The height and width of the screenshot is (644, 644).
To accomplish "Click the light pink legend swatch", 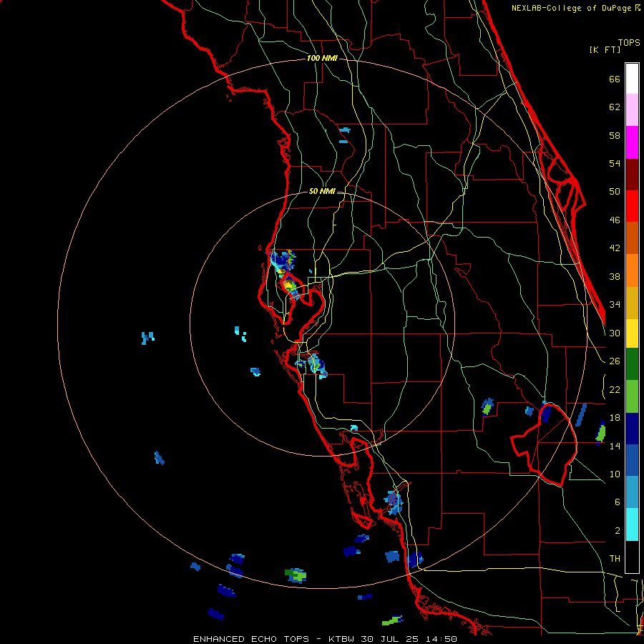I will tap(632, 110).
